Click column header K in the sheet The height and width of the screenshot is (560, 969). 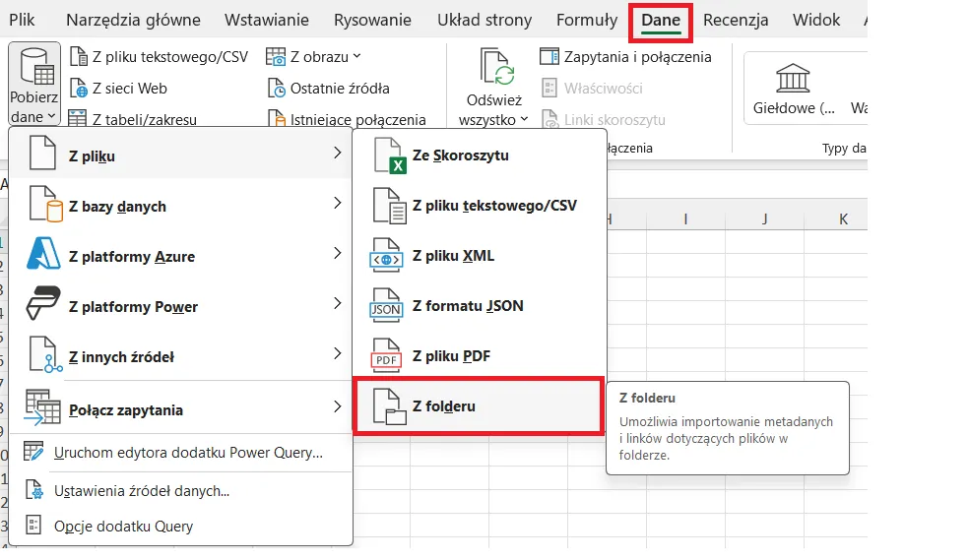[843, 219]
